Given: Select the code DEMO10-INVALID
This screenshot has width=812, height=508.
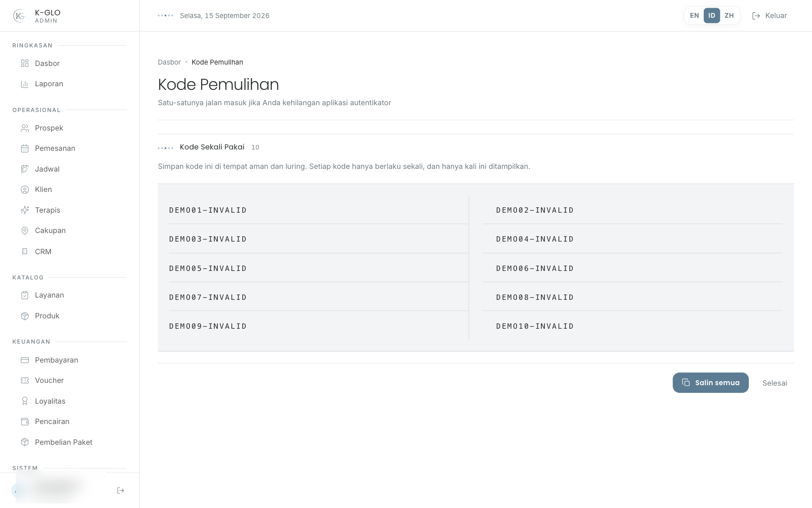Looking at the screenshot, I should coord(535,326).
